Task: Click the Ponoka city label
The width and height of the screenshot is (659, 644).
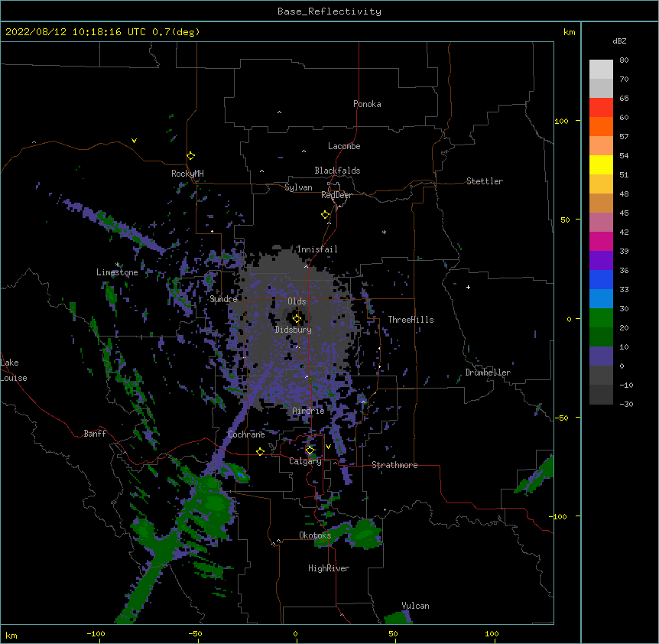Action: (367, 104)
